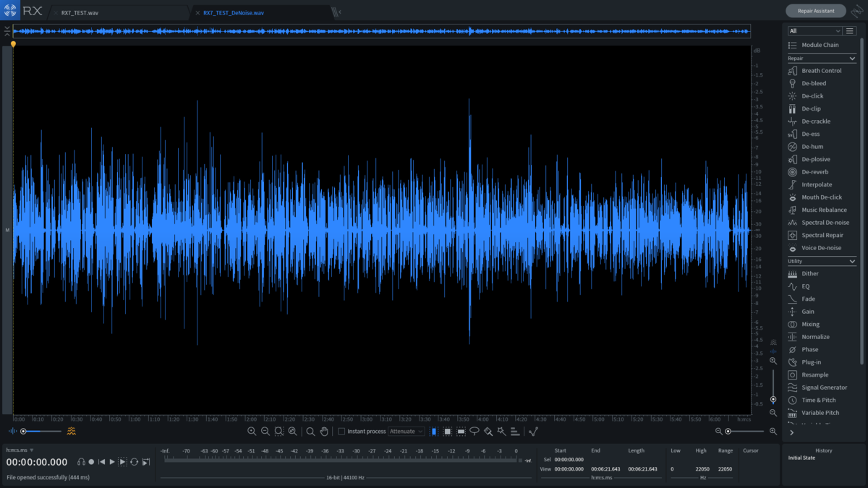Viewport: 868px width, 488px height.
Task: Open the Mouth De-click module
Action: 822,197
